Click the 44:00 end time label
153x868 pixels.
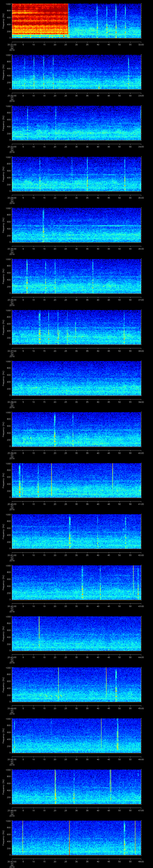[141, 657]
